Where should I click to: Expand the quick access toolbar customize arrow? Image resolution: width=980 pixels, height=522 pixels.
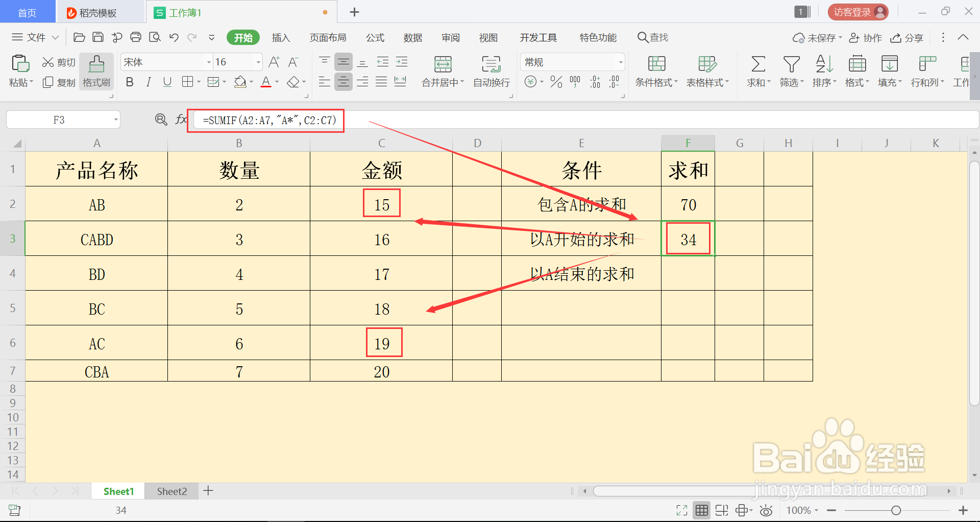[211, 37]
